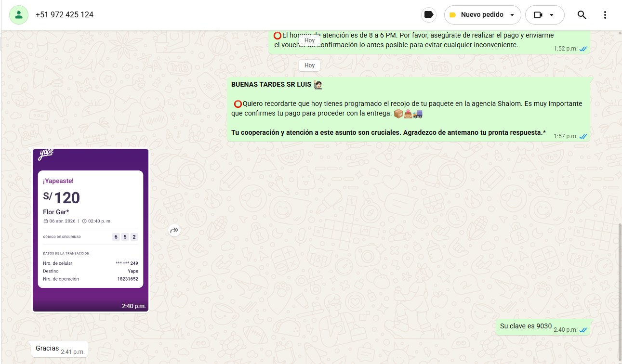The width and height of the screenshot is (622, 364).
Task: Open the "Nuevo pedido" label dropdown
Action: pos(482,15)
